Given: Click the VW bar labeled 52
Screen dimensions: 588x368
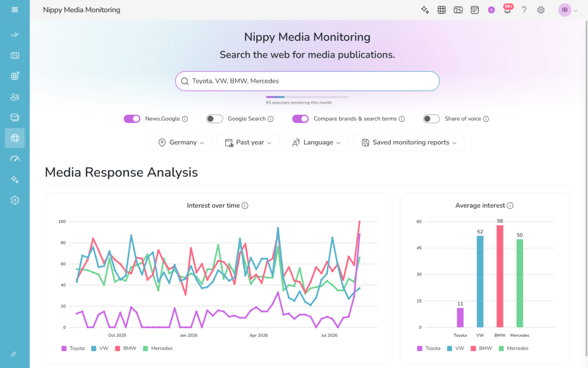Looking at the screenshot, I should (x=480, y=282).
